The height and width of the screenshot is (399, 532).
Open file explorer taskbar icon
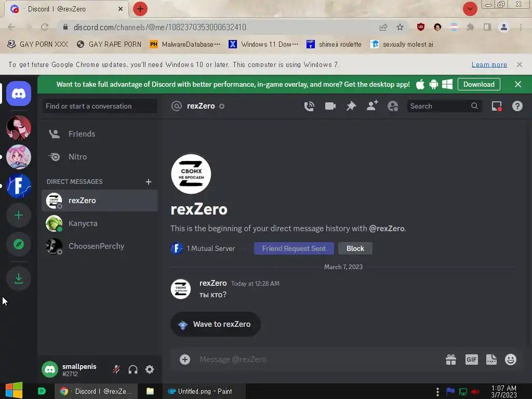pos(150,392)
